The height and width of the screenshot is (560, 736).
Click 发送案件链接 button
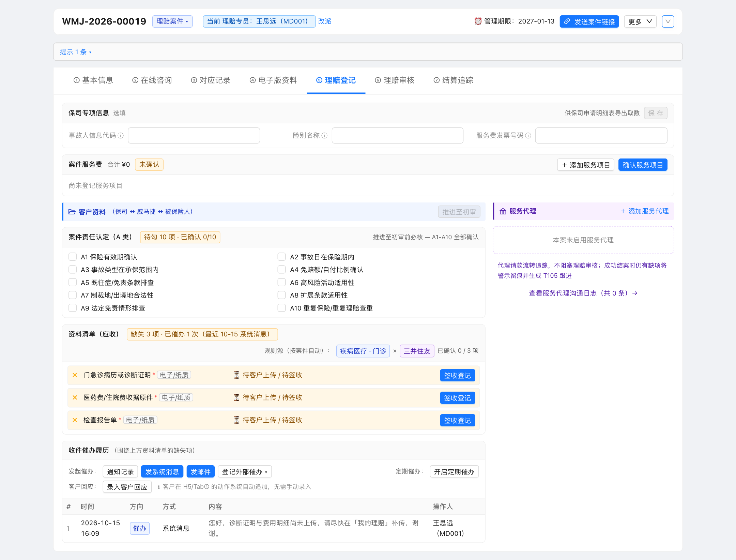pos(589,21)
